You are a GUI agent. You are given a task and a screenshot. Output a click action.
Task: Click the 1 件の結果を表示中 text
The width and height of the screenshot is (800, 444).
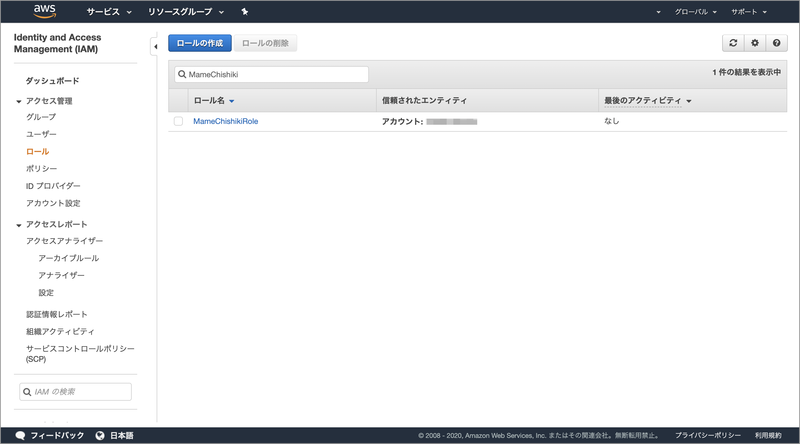746,72
